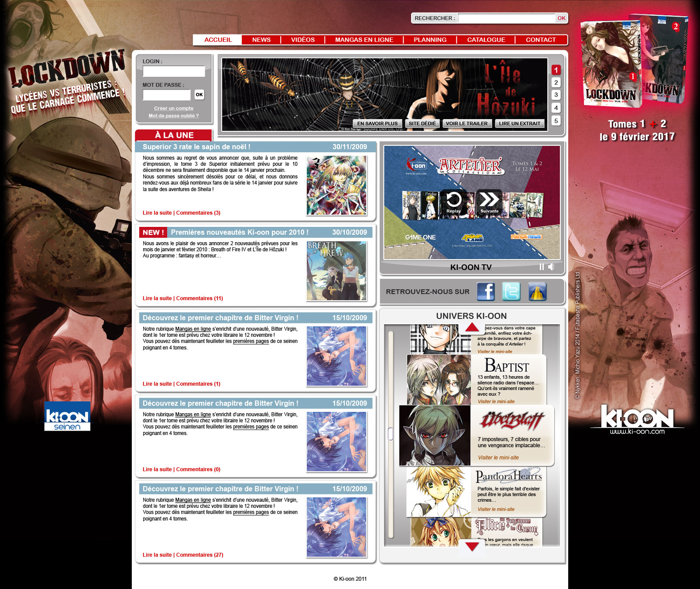
Task: Open the Superior article cover thumbnail
Action: (336, 185)
